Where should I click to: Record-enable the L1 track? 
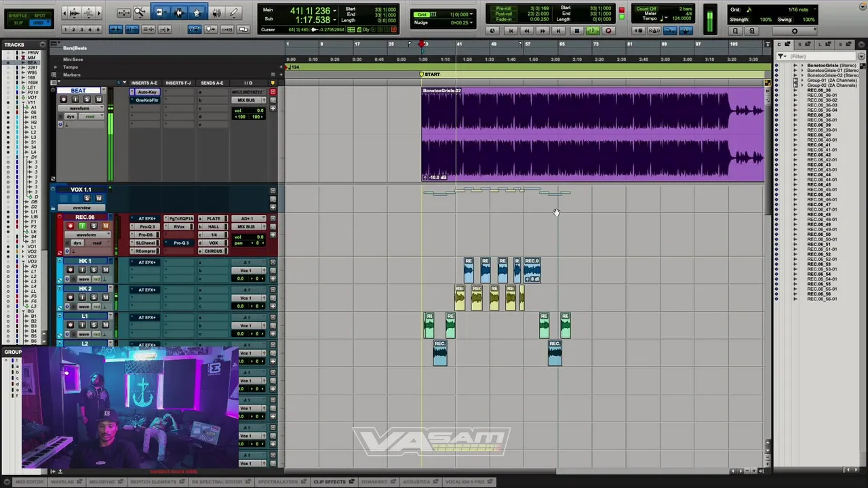pos(71,325)
